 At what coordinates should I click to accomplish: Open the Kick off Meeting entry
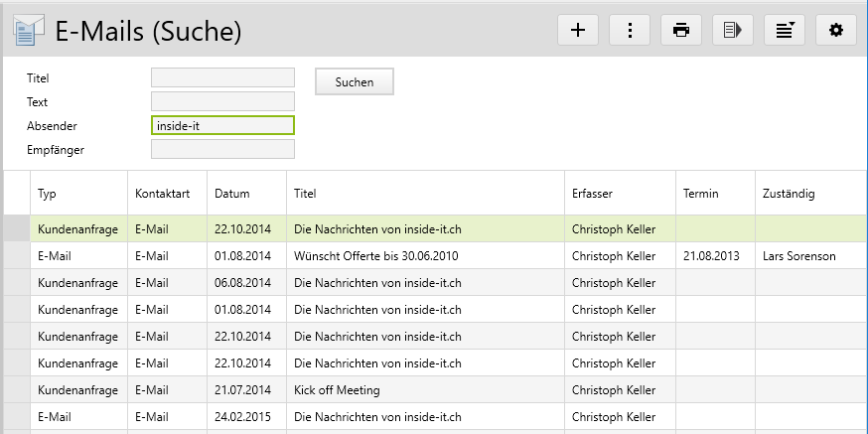[x=337, y=390]
